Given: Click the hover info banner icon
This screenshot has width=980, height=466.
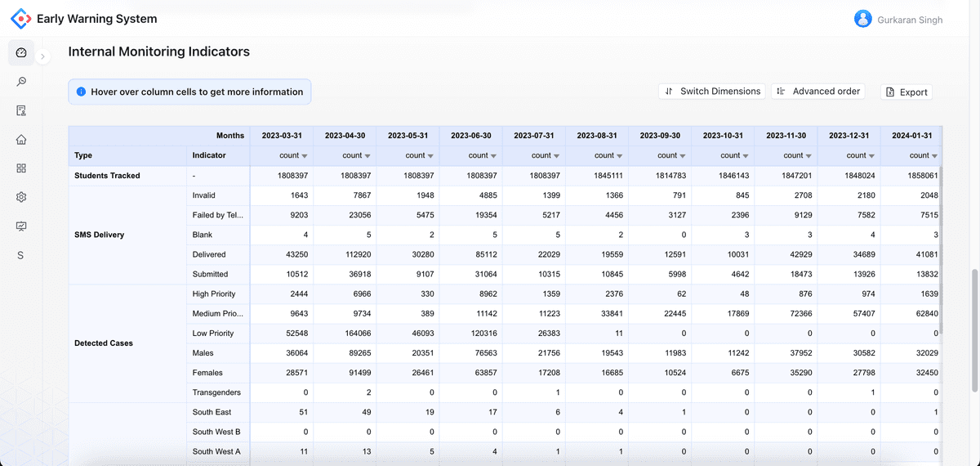Looking at the screenshot, I should pos(81,92).
